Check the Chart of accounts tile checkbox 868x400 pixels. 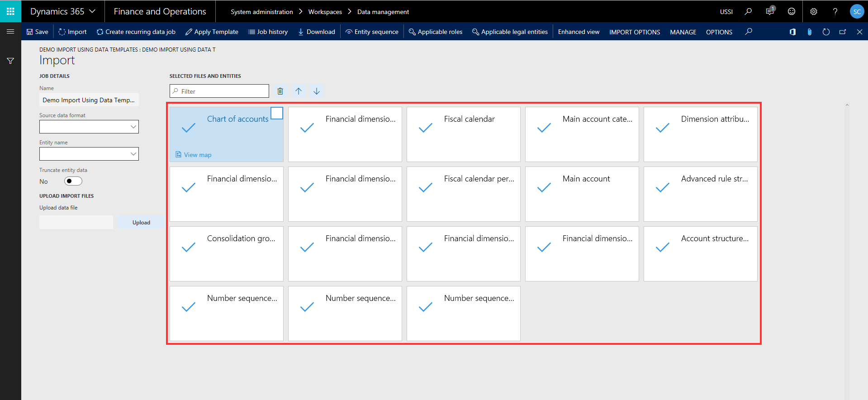[277, 113]
